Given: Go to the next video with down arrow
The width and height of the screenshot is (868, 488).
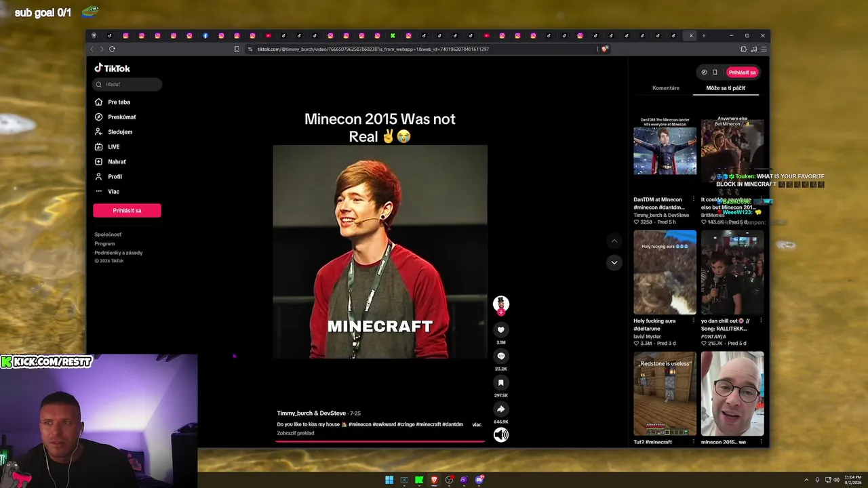Looking at the screenshot, I should point(614,262).
